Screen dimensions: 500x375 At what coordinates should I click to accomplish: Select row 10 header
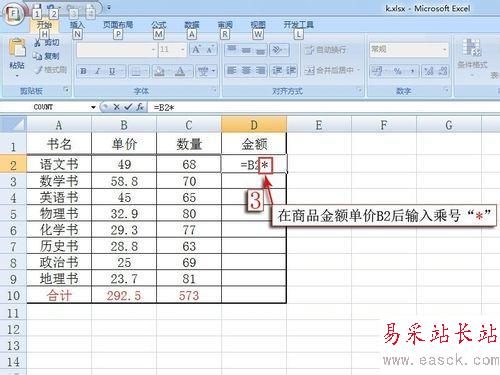pos(13,295)
